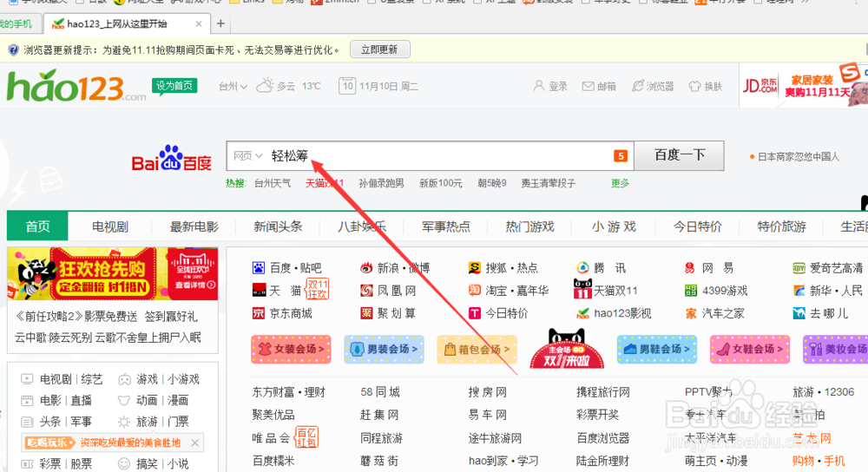Switch to the 最新电影 tab
The image size is (868, 472).
pos(194,226)
